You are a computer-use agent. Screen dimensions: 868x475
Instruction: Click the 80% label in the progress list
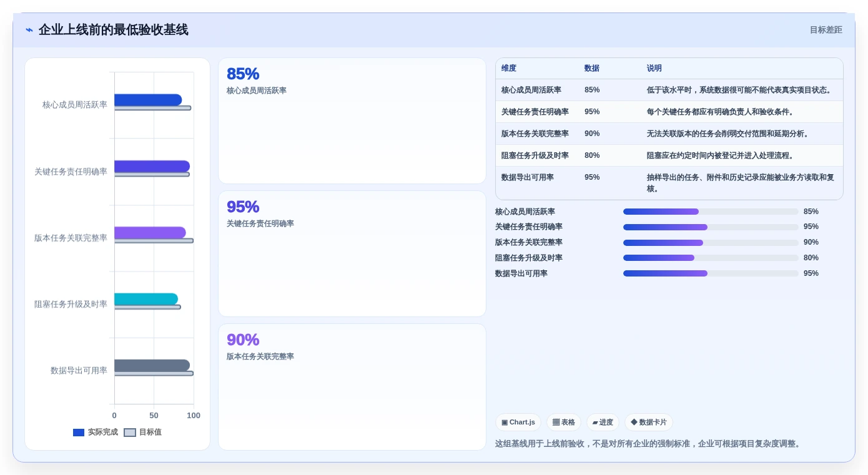pyautogui.click(x=811, y=258)
